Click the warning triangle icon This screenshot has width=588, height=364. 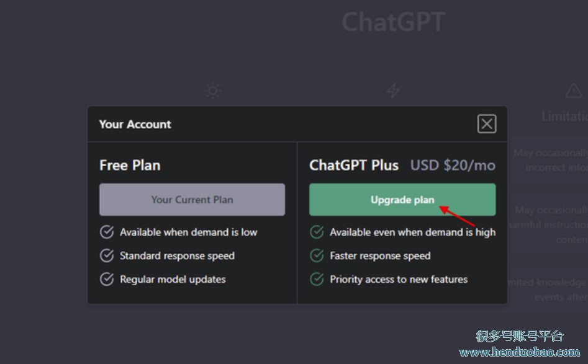574,91
